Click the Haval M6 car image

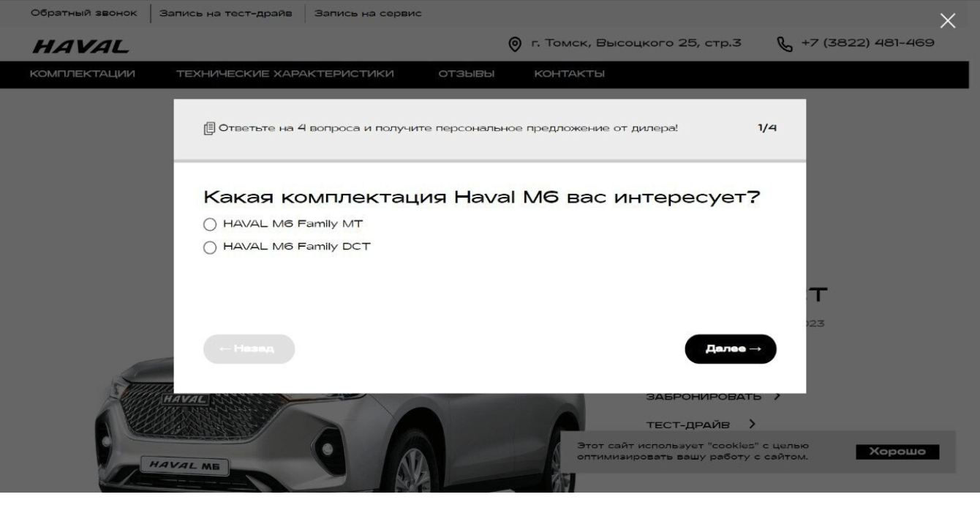[340, 443]
